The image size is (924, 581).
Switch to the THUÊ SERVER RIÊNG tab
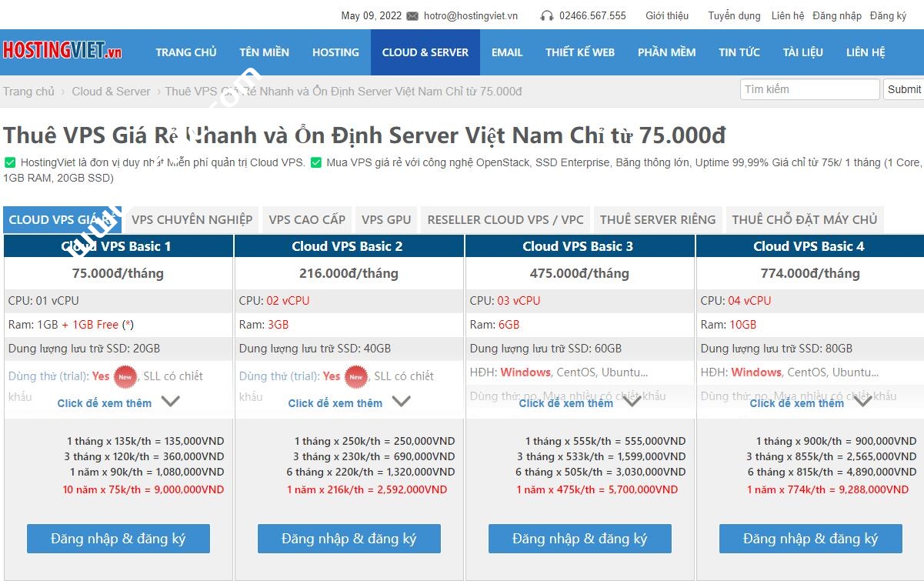pos(658,219)
